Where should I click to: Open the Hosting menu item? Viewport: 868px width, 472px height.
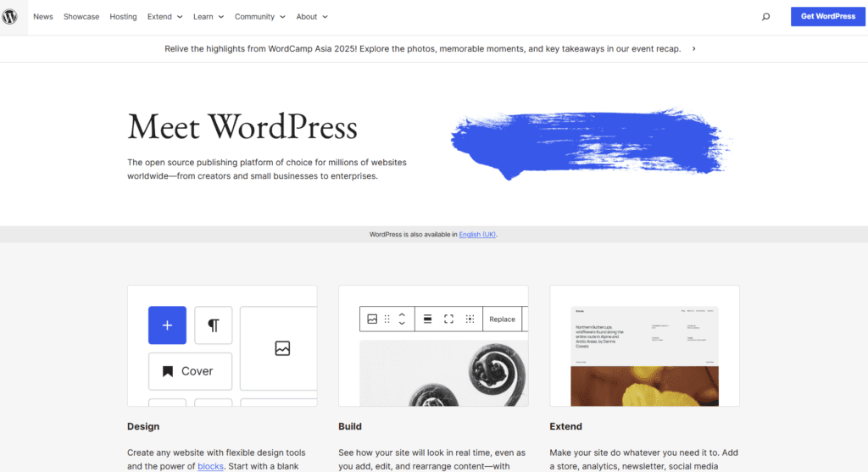click(x=123, y=17)
